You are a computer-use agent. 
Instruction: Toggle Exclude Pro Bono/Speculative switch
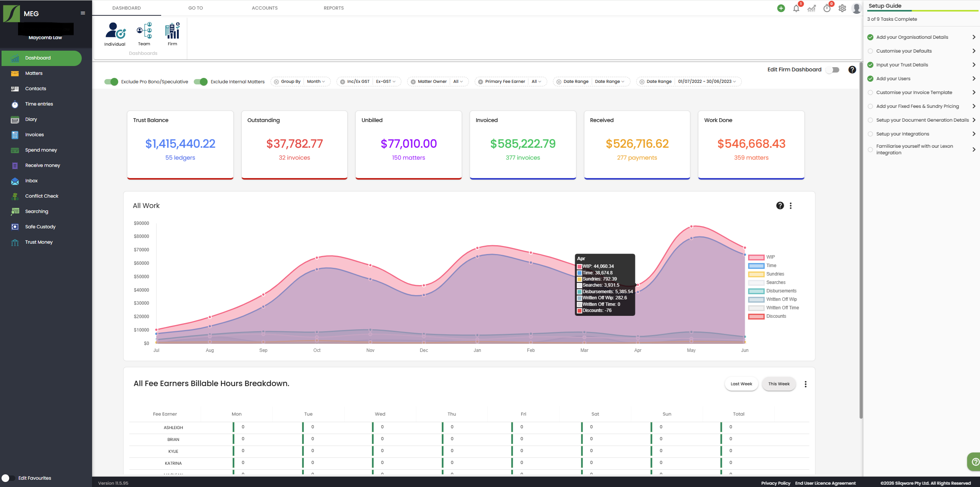tap(111, 82)
